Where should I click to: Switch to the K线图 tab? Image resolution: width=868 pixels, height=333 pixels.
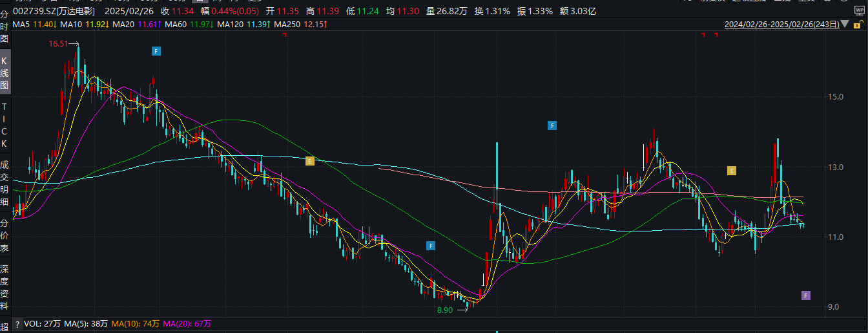click(5, 73)
